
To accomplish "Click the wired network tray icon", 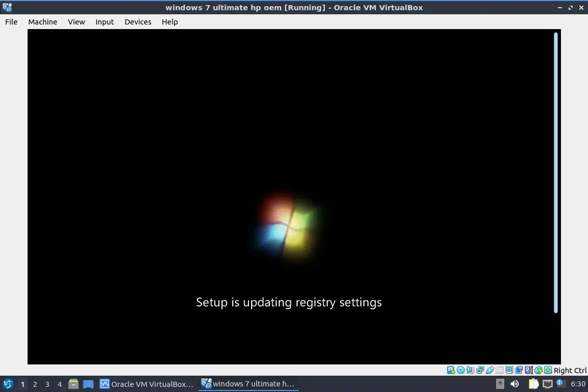I will click(x=548, y=384).
